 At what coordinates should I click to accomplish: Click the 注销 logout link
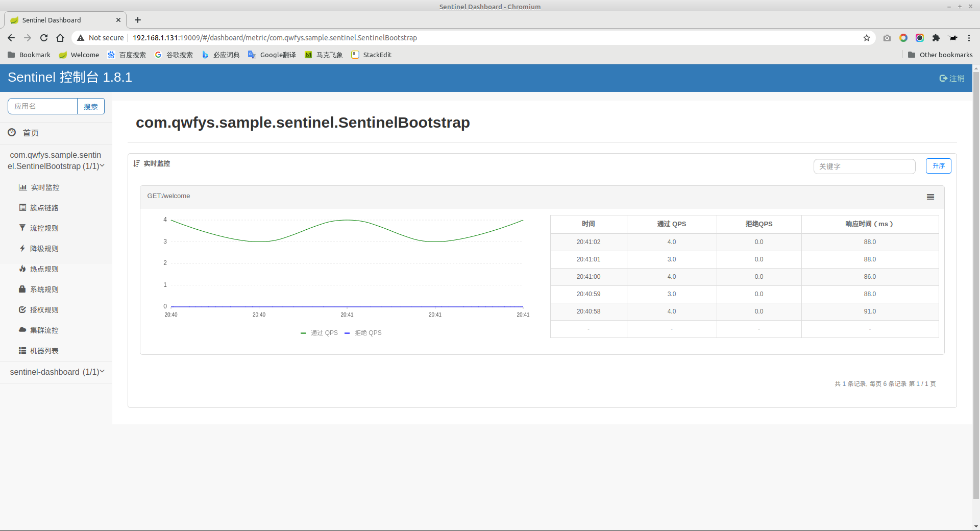click(x=952, y=78)
